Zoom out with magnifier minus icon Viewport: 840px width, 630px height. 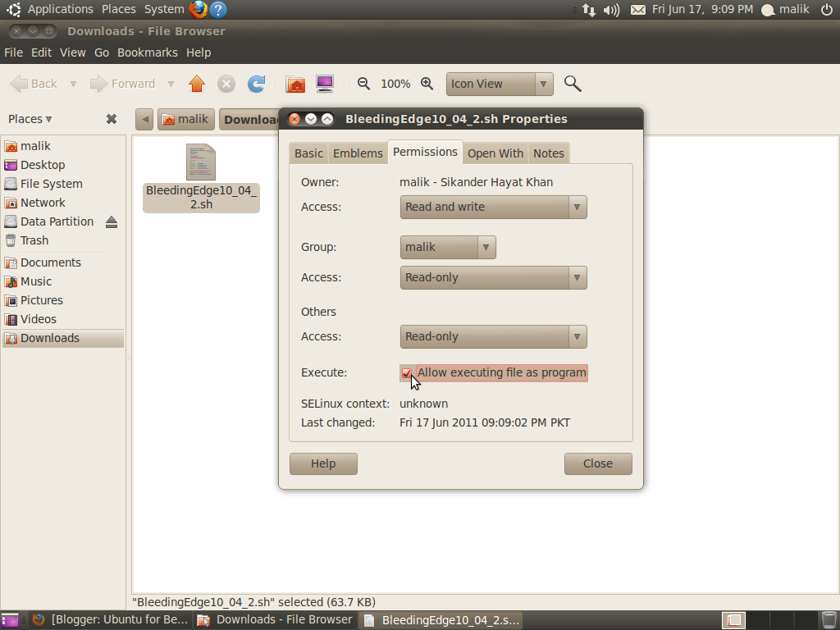363,84
